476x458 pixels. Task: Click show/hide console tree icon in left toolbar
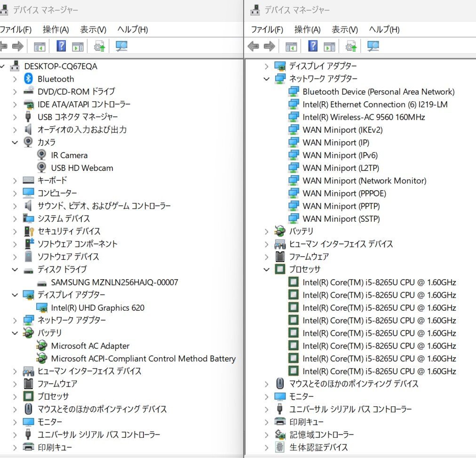[x=40, y=47]
